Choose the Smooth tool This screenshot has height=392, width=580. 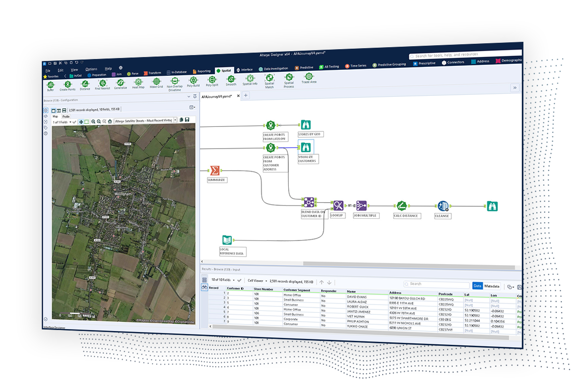coord(231,81)
